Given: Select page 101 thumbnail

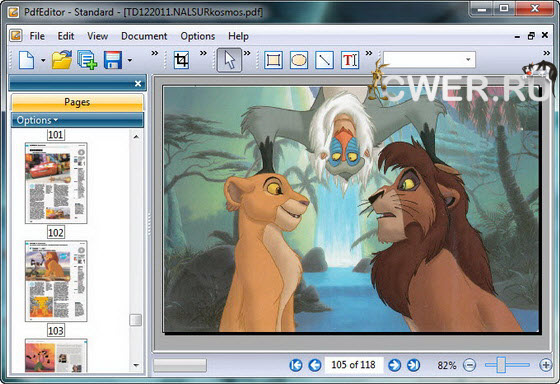Looking at the screenshot, I should [56, 183].
